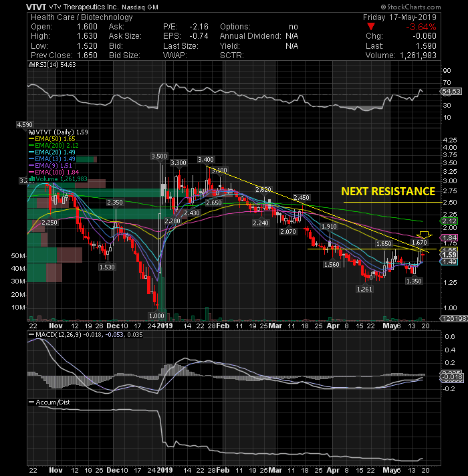Click the 50M volume scale label
468x476 pixels.
point(18,256)
